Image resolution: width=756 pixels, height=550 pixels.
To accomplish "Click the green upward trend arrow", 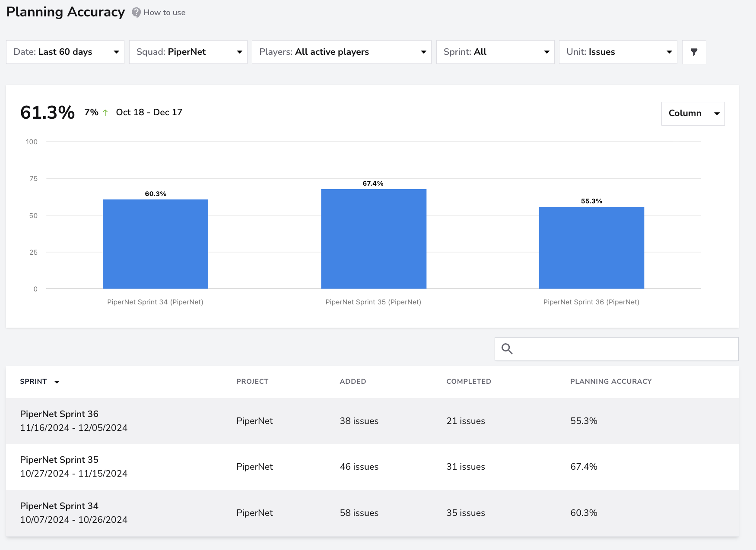I will [x=105, y=112].
